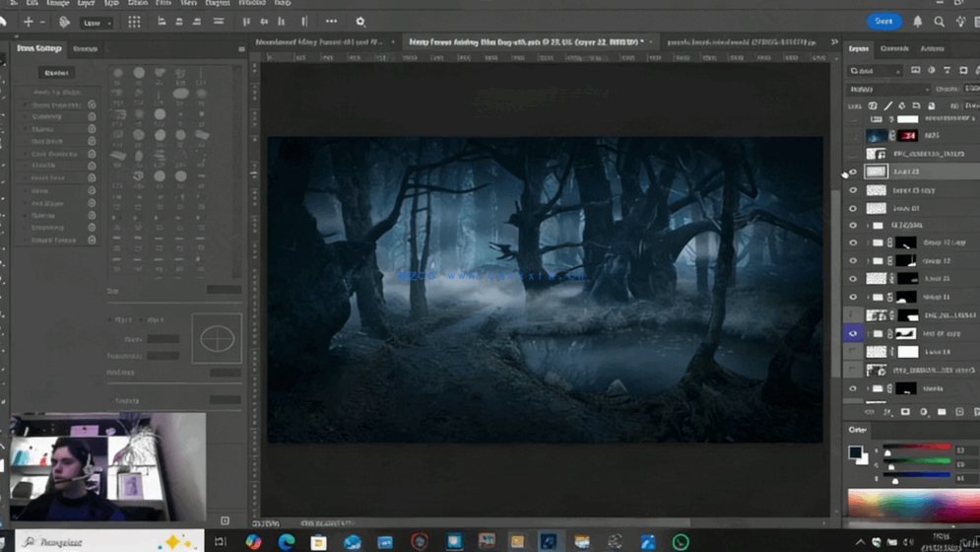Click the red R color slider
Viewport: 980px width, 552px height.
tap(918, 448)
